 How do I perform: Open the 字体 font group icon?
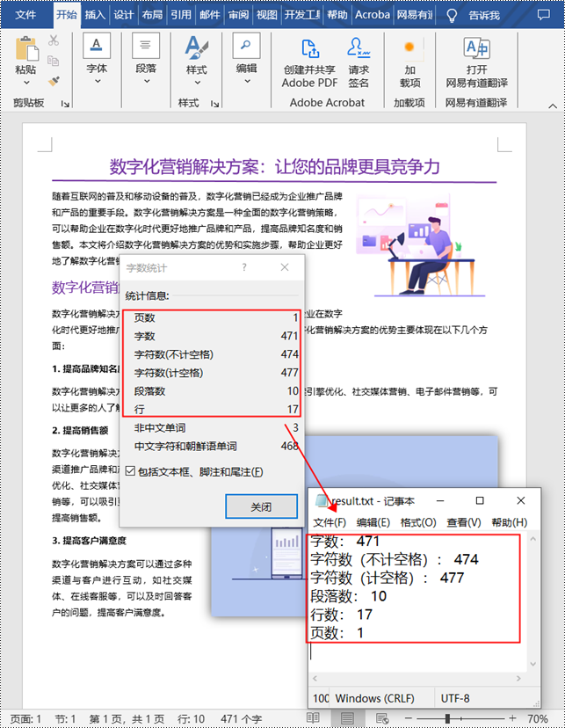(x=97, y=46)
